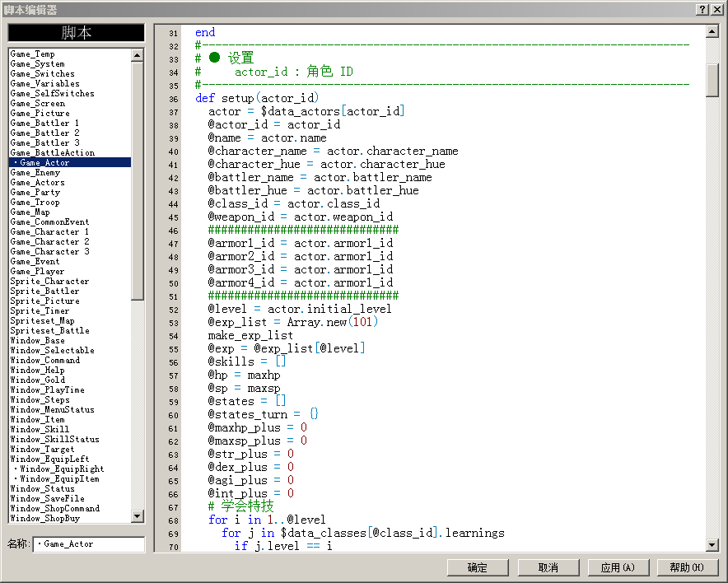728x583 pixels.
Task: Click the script list scroll down arrow
Action: coord(137,516)
